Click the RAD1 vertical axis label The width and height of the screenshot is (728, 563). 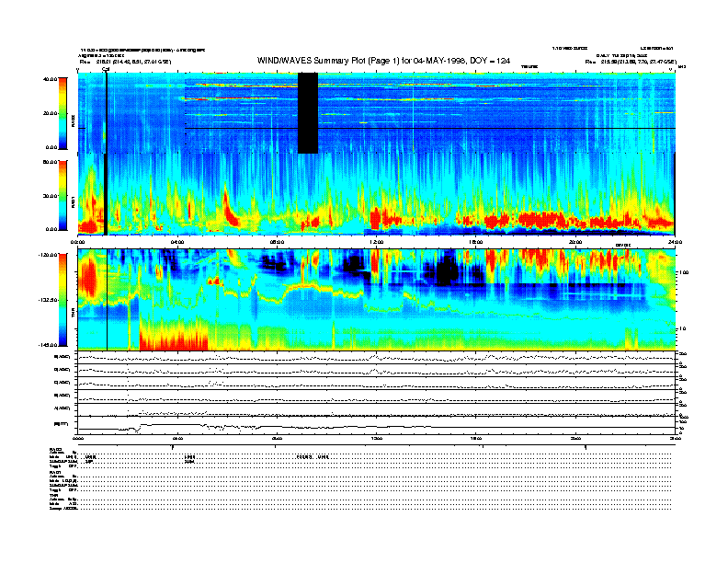coord(73,203)
